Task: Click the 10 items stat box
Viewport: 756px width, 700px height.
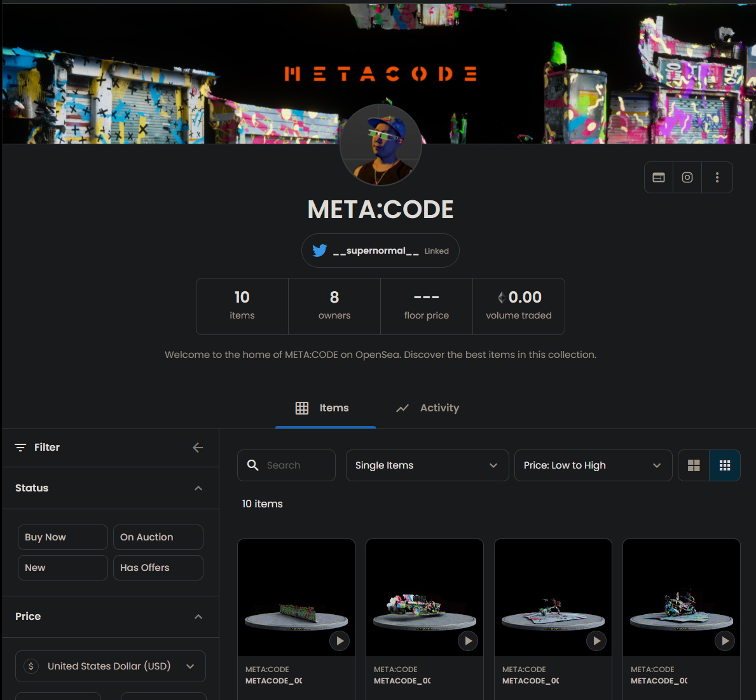Action: pos(242,306)
